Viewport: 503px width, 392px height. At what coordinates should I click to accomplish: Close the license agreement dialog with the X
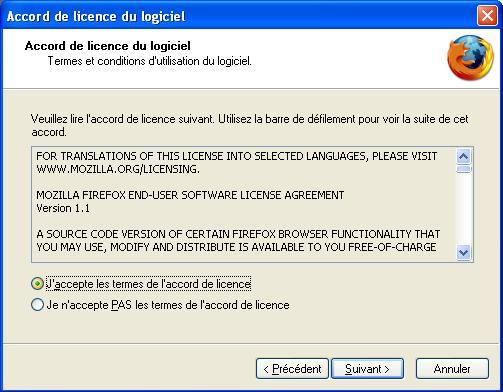(x=487, y=16)
